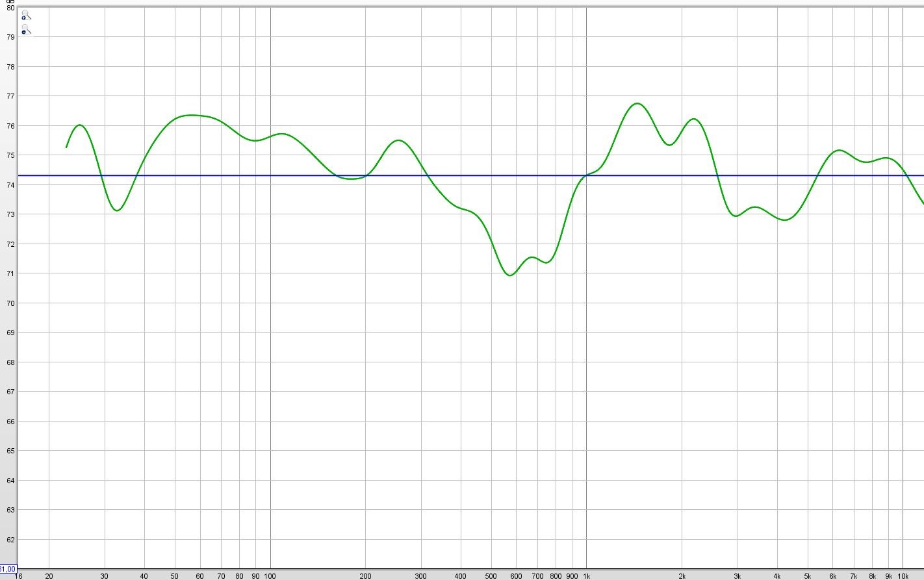Click the zoom out magnifier icon
924x580 pixels.
pyautogui.click(x=25, y=30)
